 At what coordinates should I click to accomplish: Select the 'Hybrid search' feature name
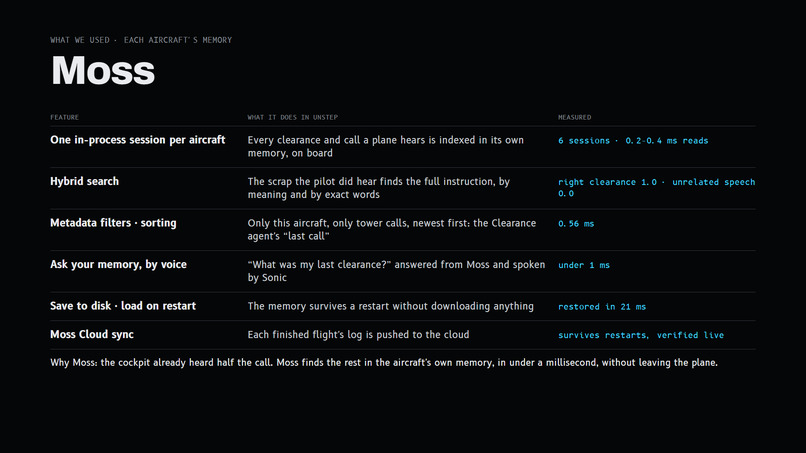click(84, 182)
